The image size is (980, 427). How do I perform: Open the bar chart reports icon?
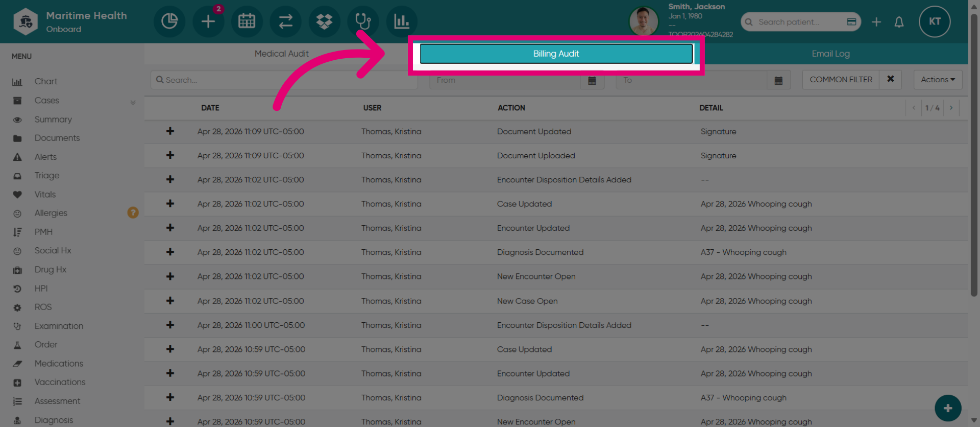(x=402, y=21)
